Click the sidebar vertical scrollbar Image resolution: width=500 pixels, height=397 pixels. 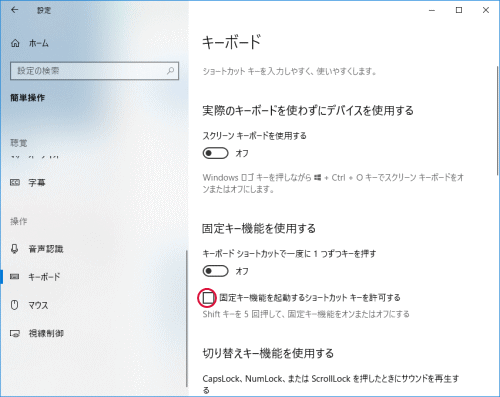click(187, 318)
